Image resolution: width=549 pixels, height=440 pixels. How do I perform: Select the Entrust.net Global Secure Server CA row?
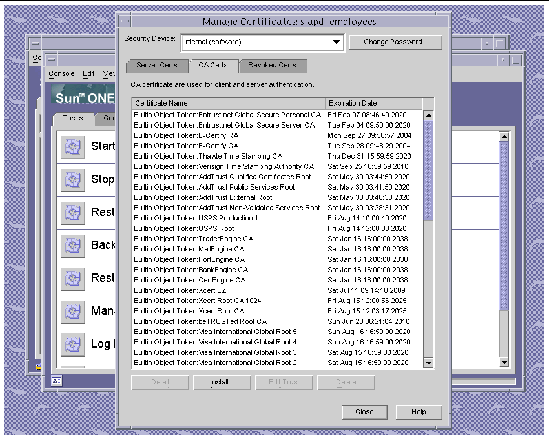[277, 125]
